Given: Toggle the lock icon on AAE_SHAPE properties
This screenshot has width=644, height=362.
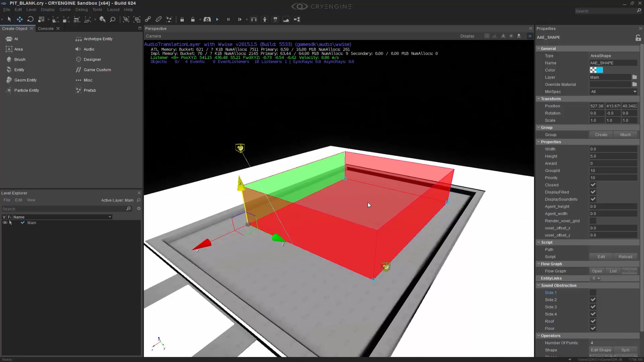Looking at the screenshot, I should coord(638,38).
